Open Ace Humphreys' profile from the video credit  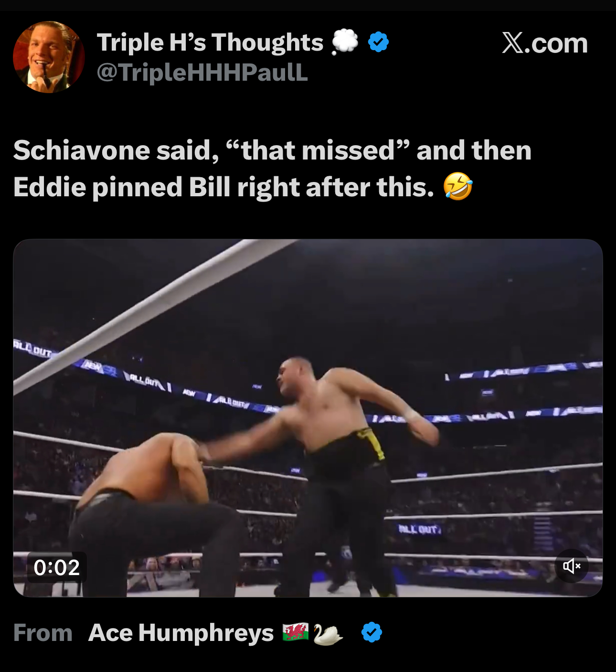tap(181, 632)
